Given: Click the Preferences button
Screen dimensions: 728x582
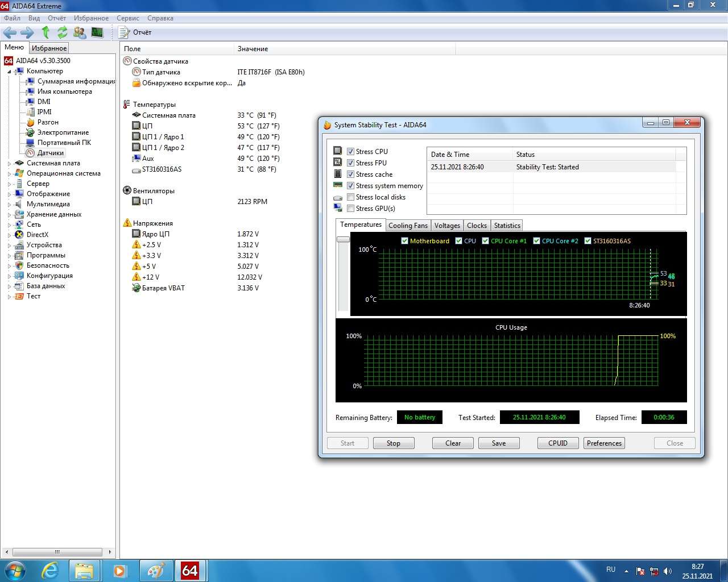Looking at the screenshot, I should click(604, 443).
